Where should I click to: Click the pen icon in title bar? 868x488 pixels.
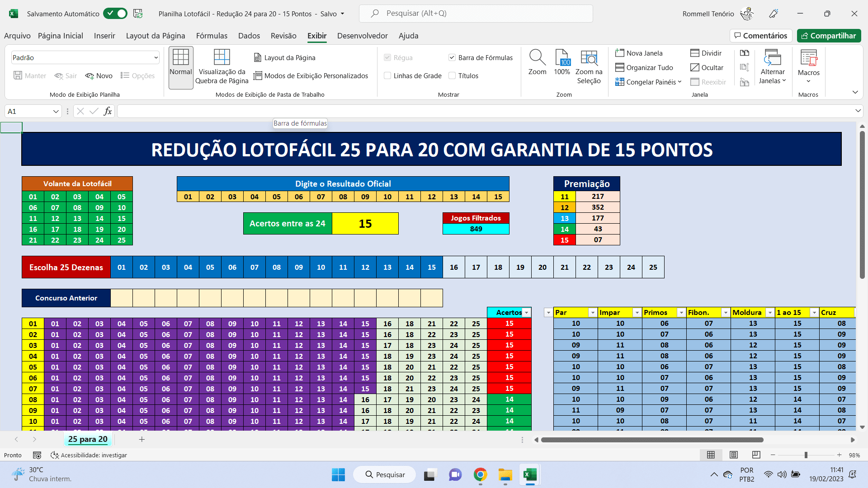774,14
